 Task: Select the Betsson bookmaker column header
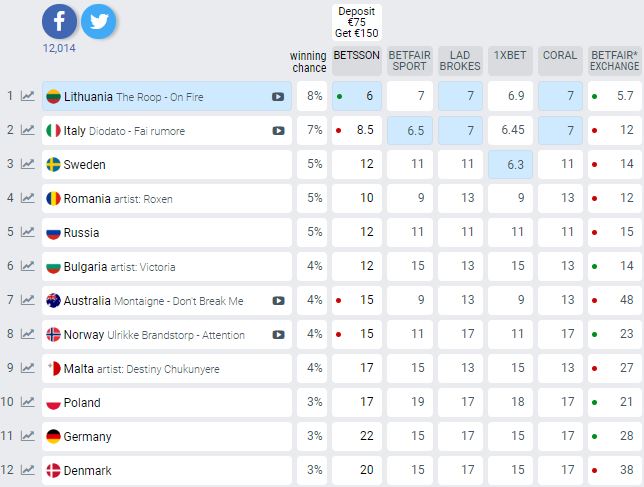[x=356, y=56]
